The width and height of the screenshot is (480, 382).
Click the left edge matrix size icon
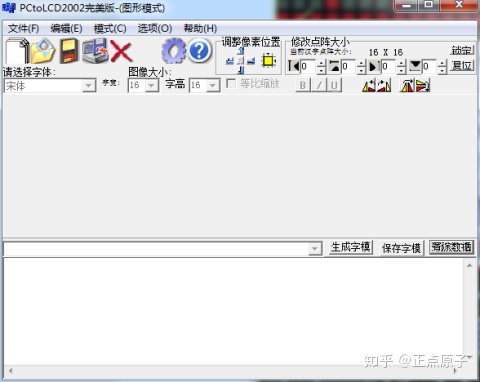tap(294, 66)
